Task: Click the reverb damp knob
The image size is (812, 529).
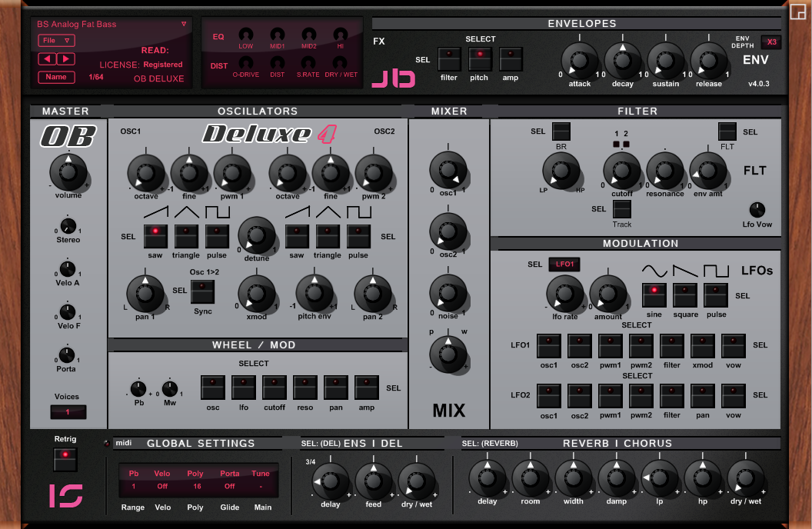Action: tap(616, 479)
